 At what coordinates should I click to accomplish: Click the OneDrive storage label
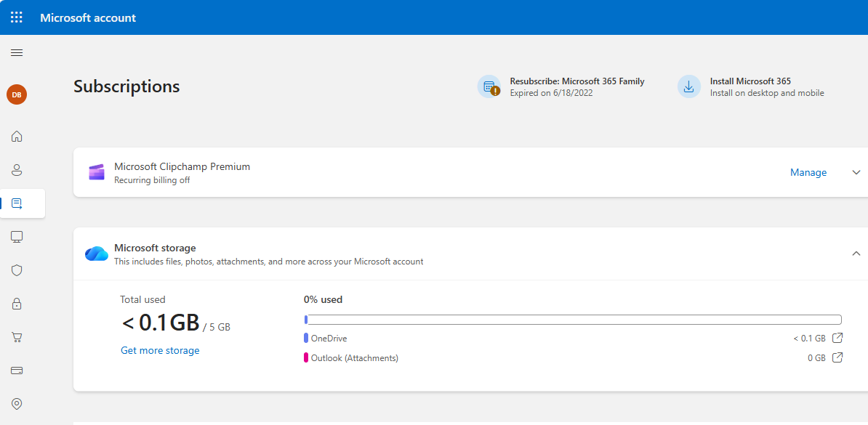click(329, 338)
